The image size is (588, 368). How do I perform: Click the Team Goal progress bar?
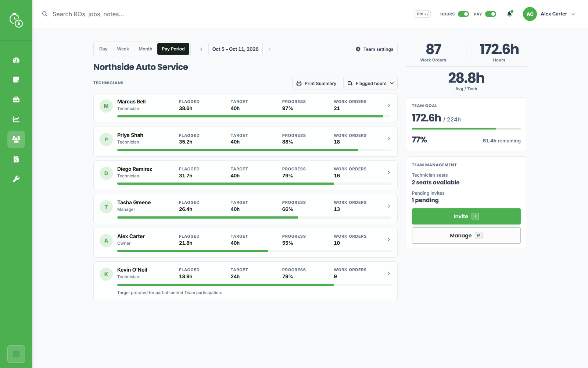(466, 128)
